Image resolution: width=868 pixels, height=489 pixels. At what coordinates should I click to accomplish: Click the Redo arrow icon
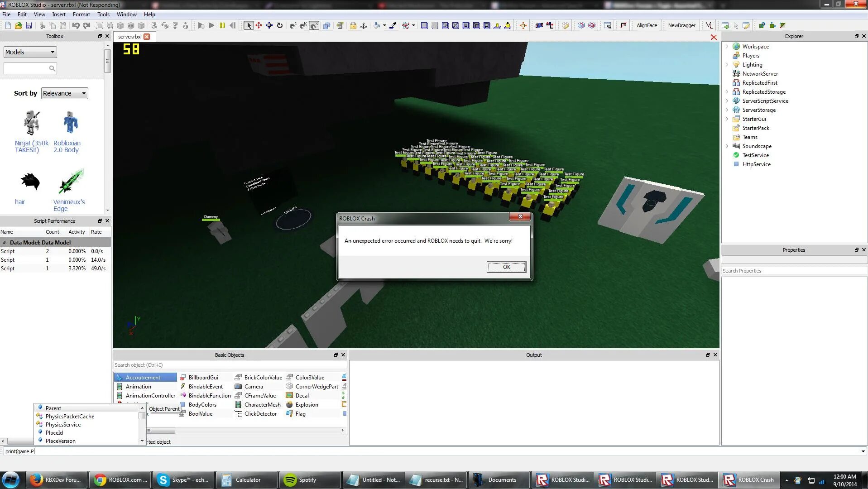click(x=86, y=25)
